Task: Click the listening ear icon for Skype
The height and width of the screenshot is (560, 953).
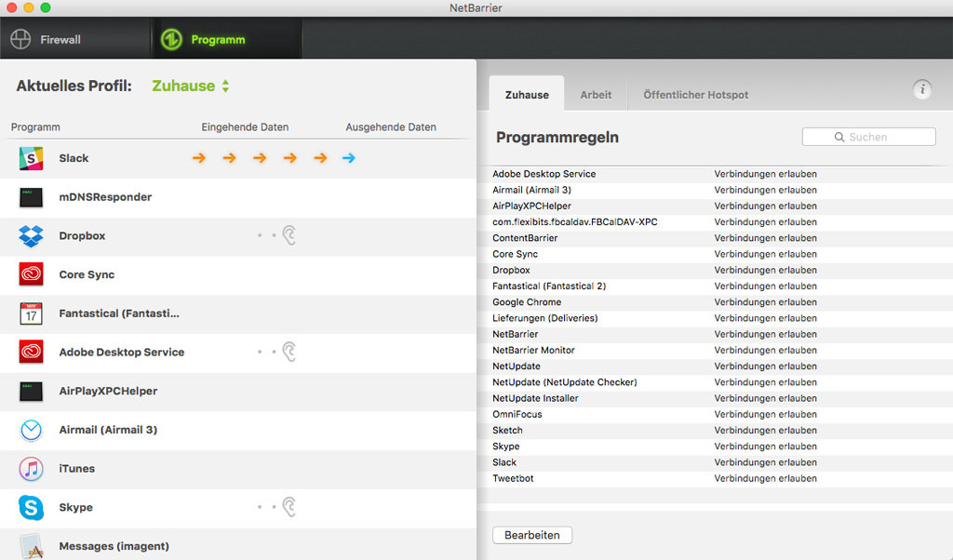Action: [289, 507]
